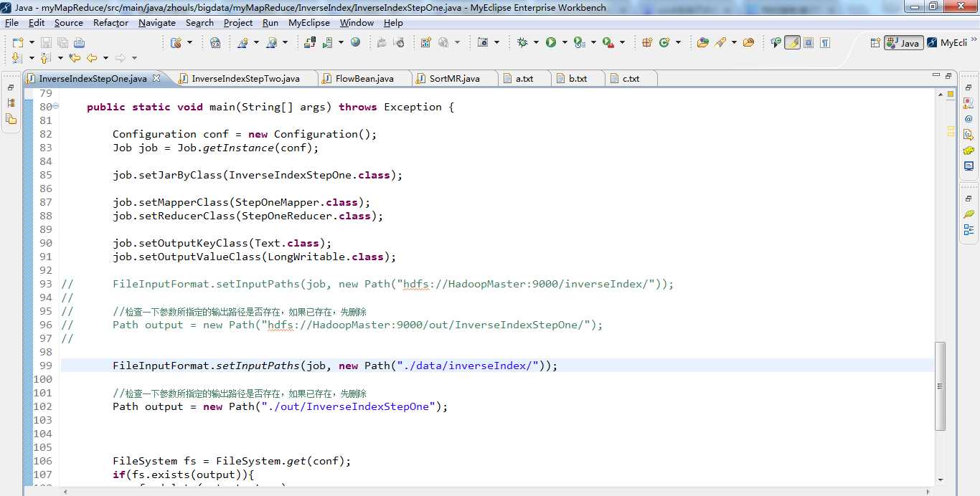Click the Capture screenshot camera icon
The width and height of the screenshot is (980, 496).
pyautogui.click(x=483, y=43)
